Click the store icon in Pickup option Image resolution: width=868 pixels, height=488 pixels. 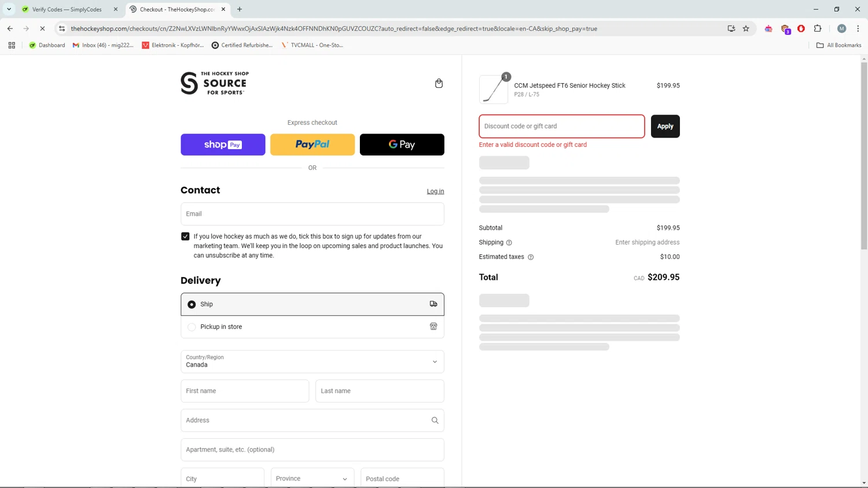[433, 327]
